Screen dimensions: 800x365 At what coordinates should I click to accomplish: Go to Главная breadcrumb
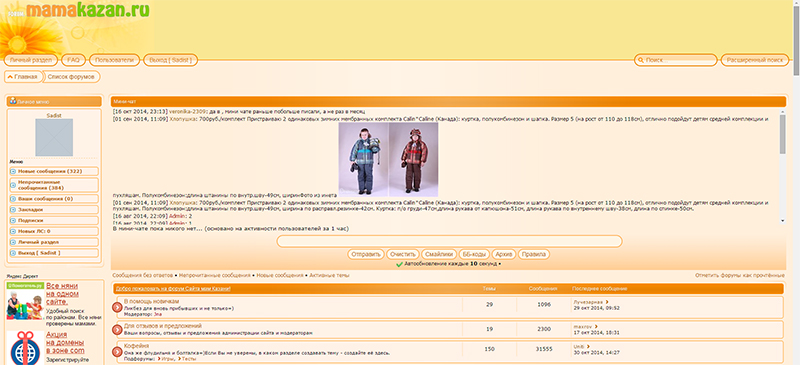(26, 77)
